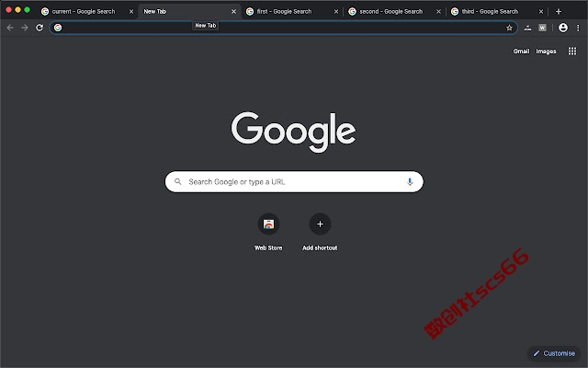Bookmark this tab with the star icon
This screenshot has width=588, height=368.
509,28
